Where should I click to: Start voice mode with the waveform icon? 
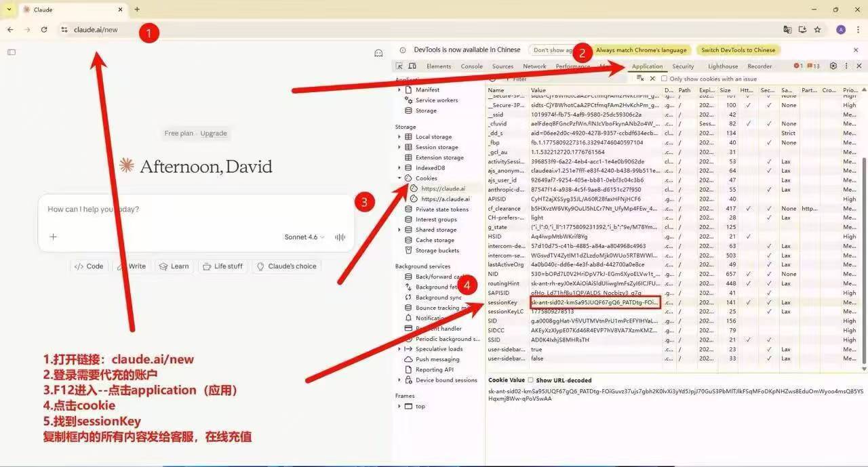pos(340,237)
